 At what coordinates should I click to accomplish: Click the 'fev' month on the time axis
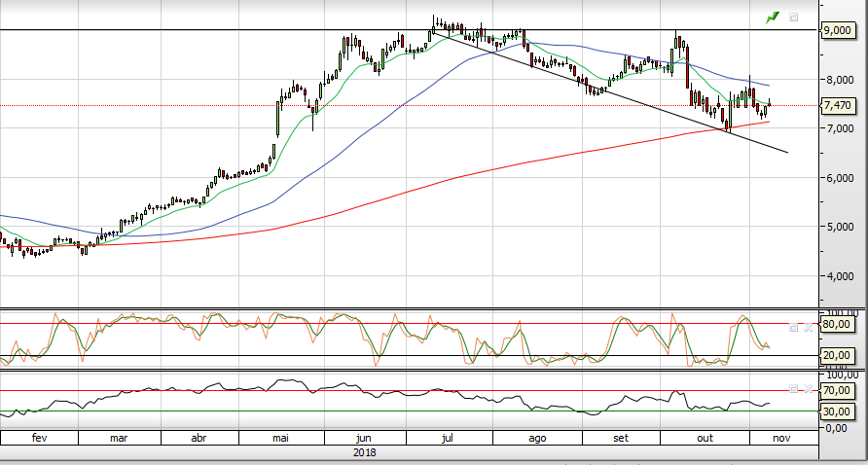tap(39, 438)
